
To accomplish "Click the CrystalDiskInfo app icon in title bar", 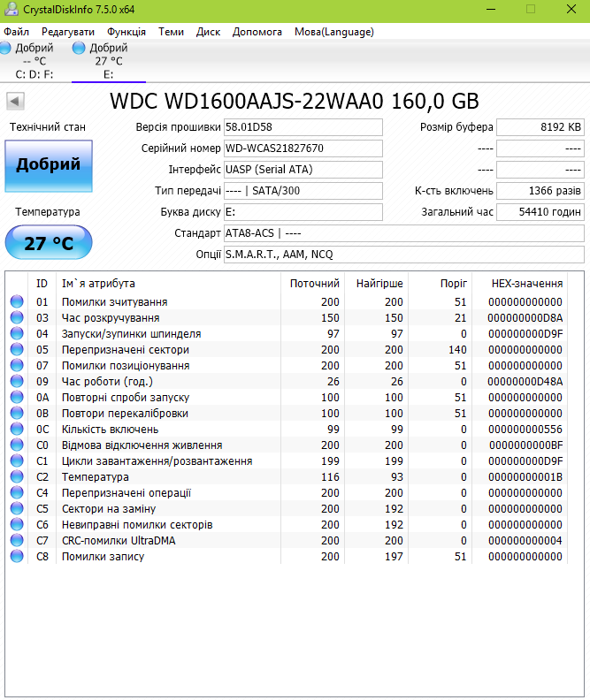I will tap(11, 10).
